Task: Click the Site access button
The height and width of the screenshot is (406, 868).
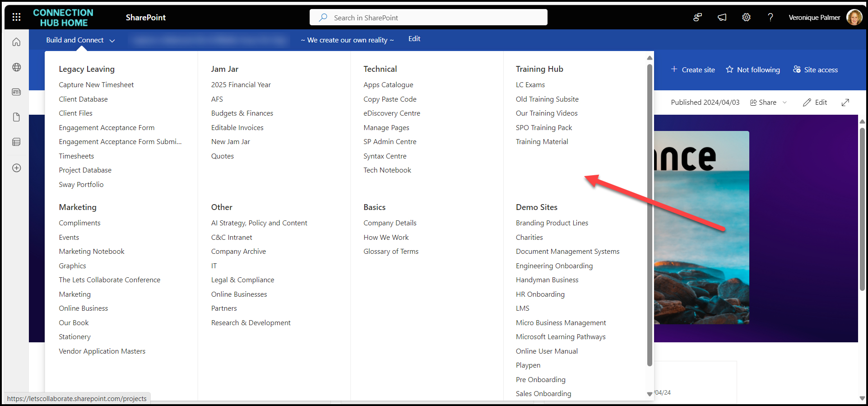Action: (815, 70)
